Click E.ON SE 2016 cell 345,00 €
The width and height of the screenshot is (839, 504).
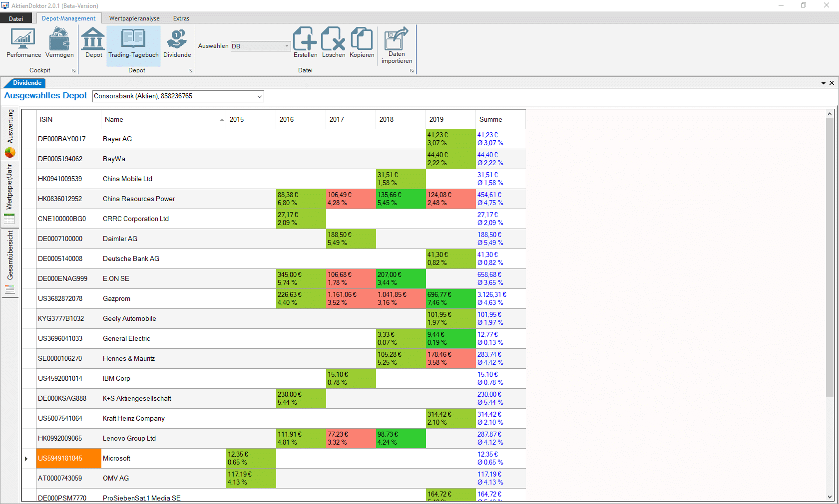(x=301, y=279)
